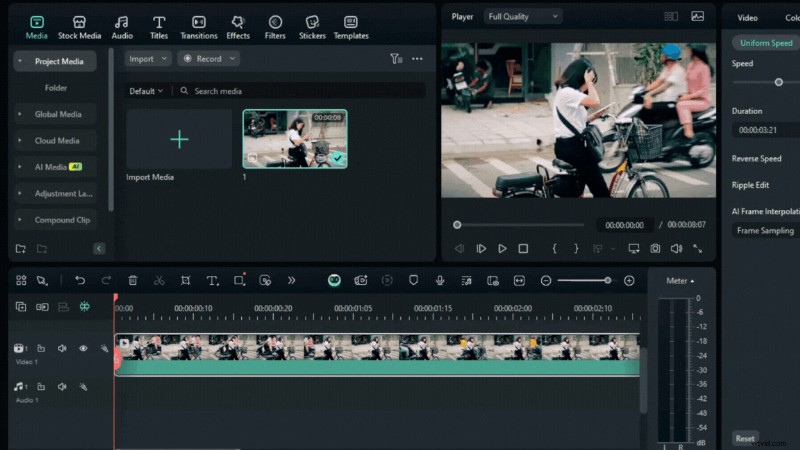
Task: Zoom in the timeline with plus button
Action: tap(629, 281)
